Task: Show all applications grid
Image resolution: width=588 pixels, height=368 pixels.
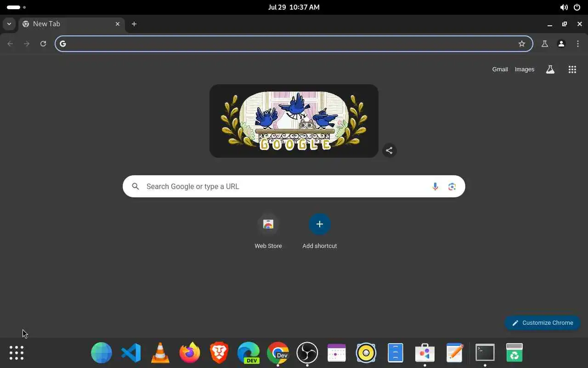Action: tap(17, 353)
